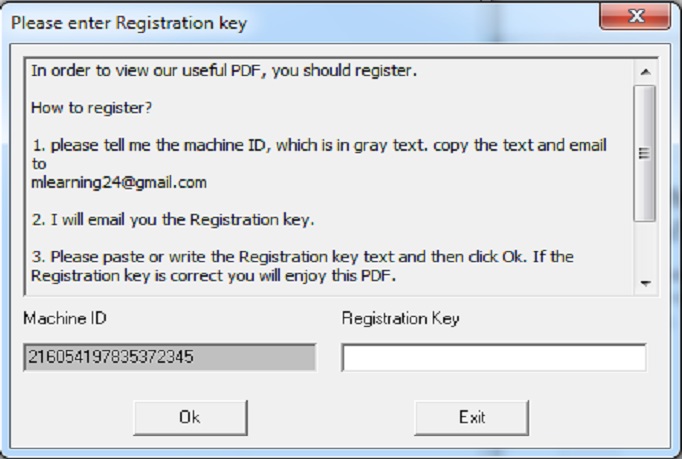Focus the Registration Key input field
Screen dimensions: 682x459
[493, 358]
